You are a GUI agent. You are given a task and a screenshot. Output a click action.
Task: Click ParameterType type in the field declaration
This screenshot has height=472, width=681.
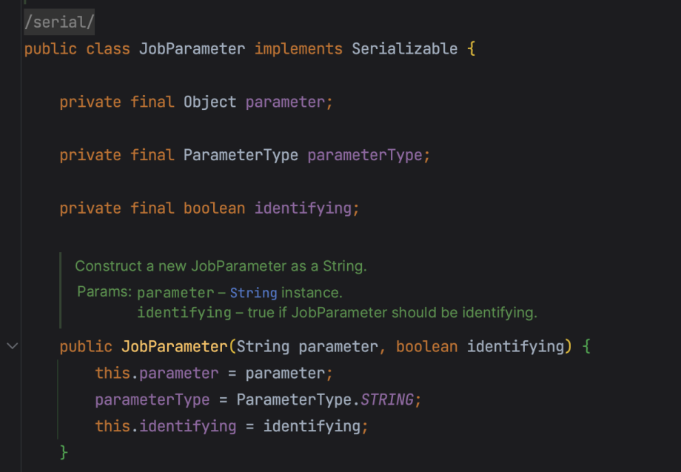(x=240, y=155)
